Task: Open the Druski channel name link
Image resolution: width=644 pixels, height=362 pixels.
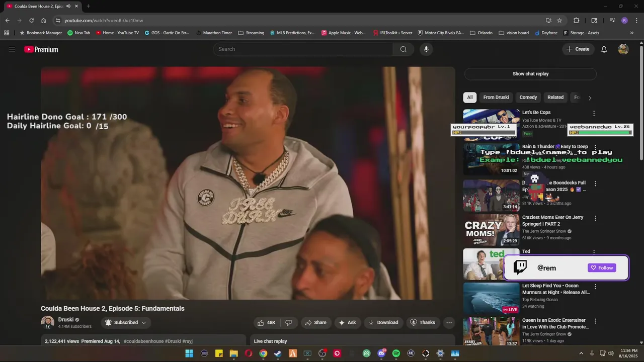Action: (66, 320)
